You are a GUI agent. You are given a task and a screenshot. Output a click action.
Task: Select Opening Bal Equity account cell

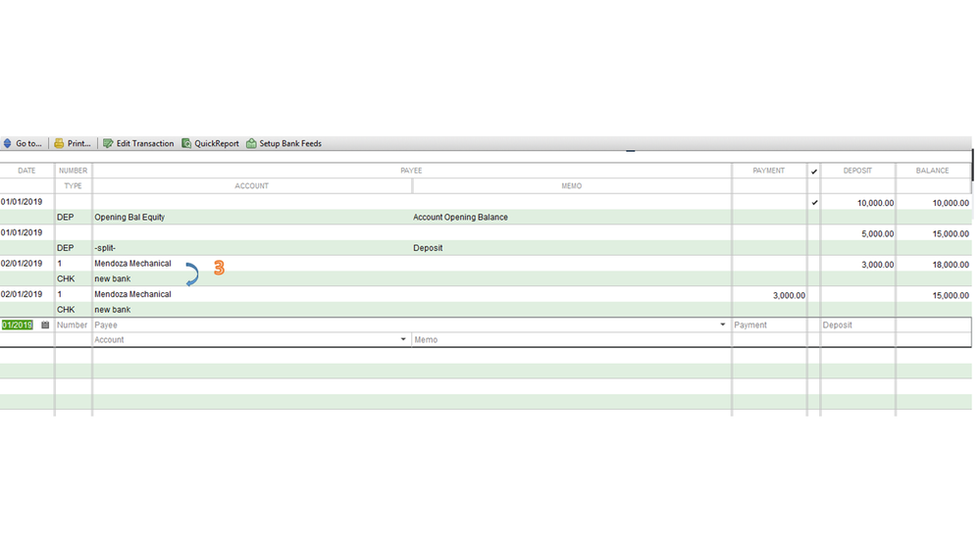click(129, 218)
